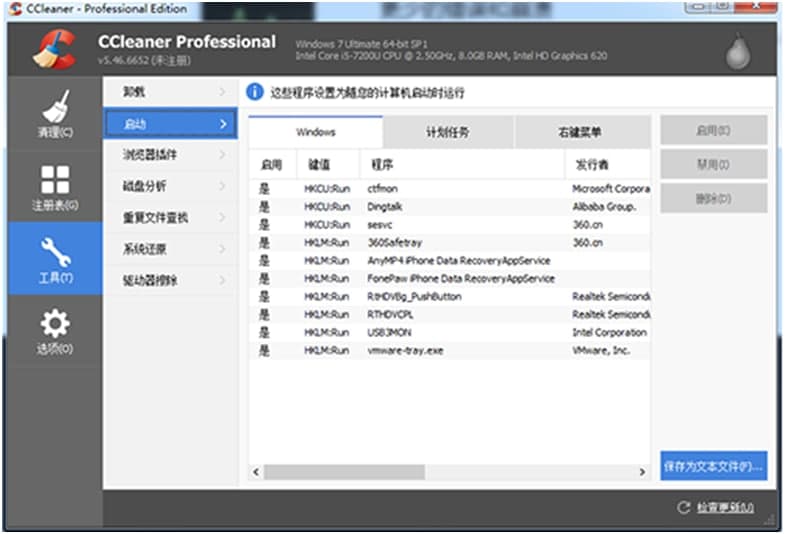Click the horizontal scrollbar right arrow
798x534 pixels.
tap(642, 472)
